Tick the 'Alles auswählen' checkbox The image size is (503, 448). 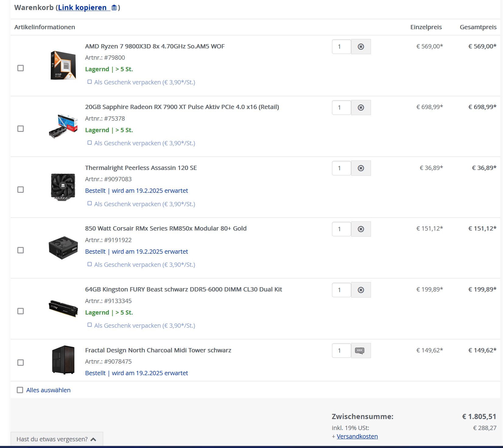pos(20,390)
